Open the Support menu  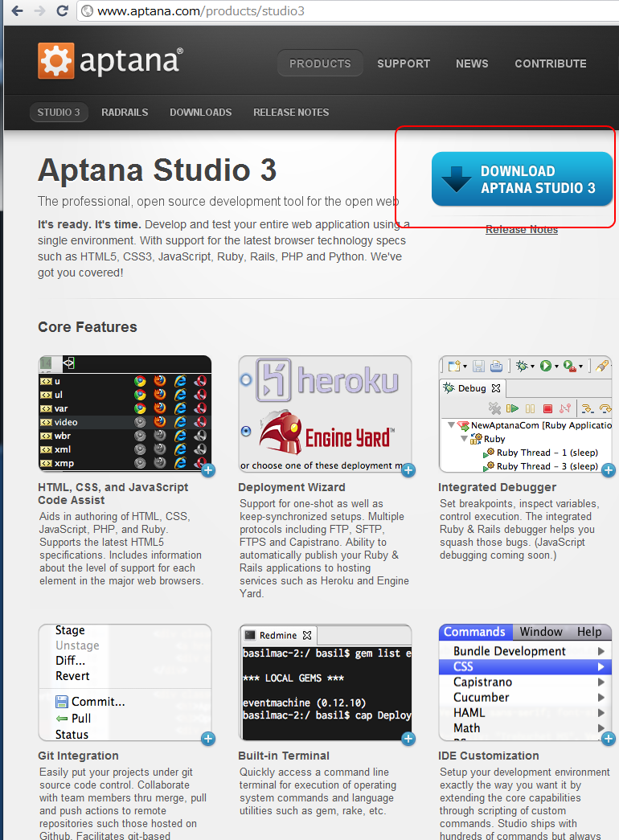pyautogui.click(x=404, y=64)
